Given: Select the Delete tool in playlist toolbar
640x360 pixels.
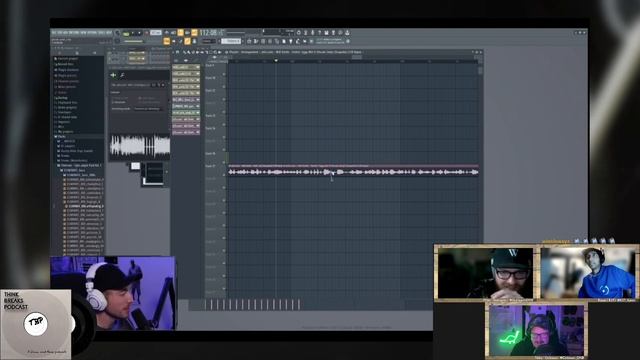Looking at the screenshot, I should (x=193, y=52).
